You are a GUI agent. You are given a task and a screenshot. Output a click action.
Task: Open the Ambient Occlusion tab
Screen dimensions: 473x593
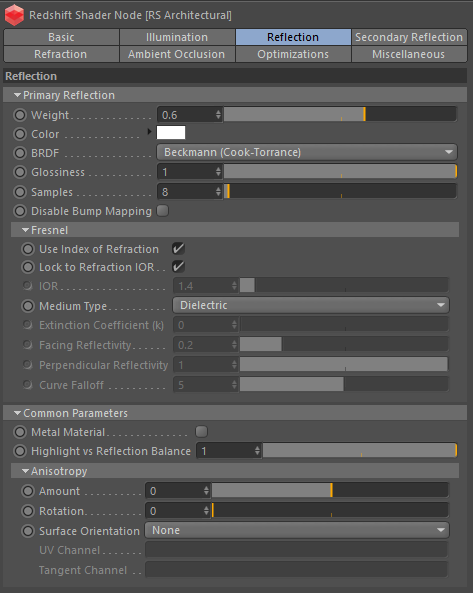tap(177, 54)
